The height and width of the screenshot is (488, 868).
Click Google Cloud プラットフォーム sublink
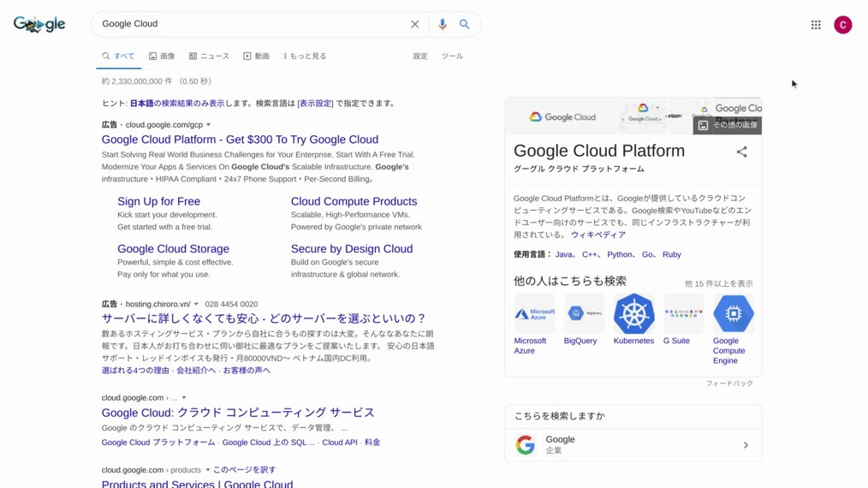(158, 443)
